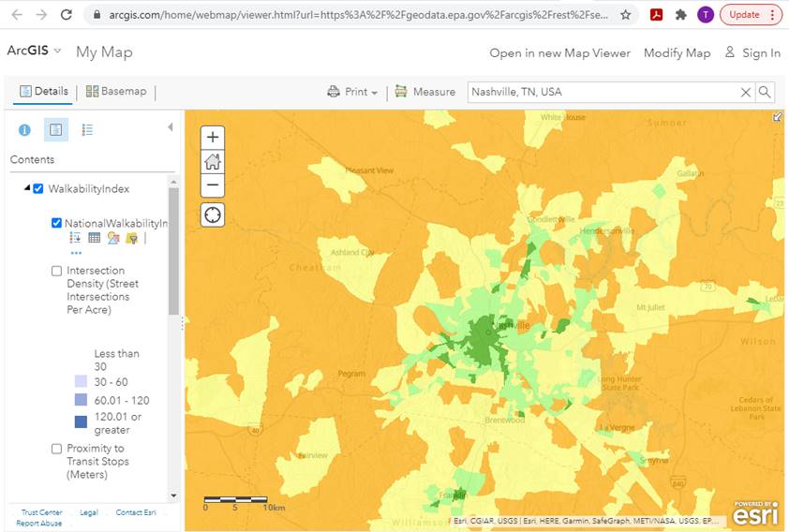
Task: Enable the Intersection Density layer
Action: tap(57, 271)
